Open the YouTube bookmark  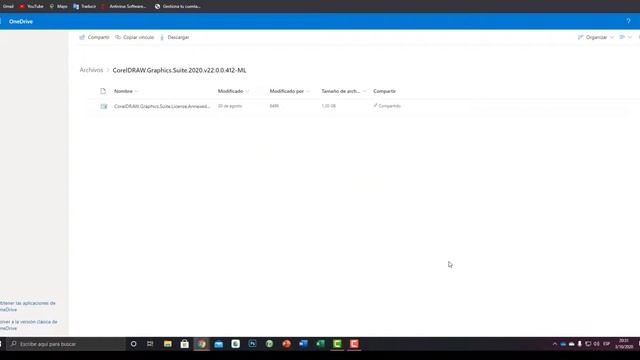[31, 6]
